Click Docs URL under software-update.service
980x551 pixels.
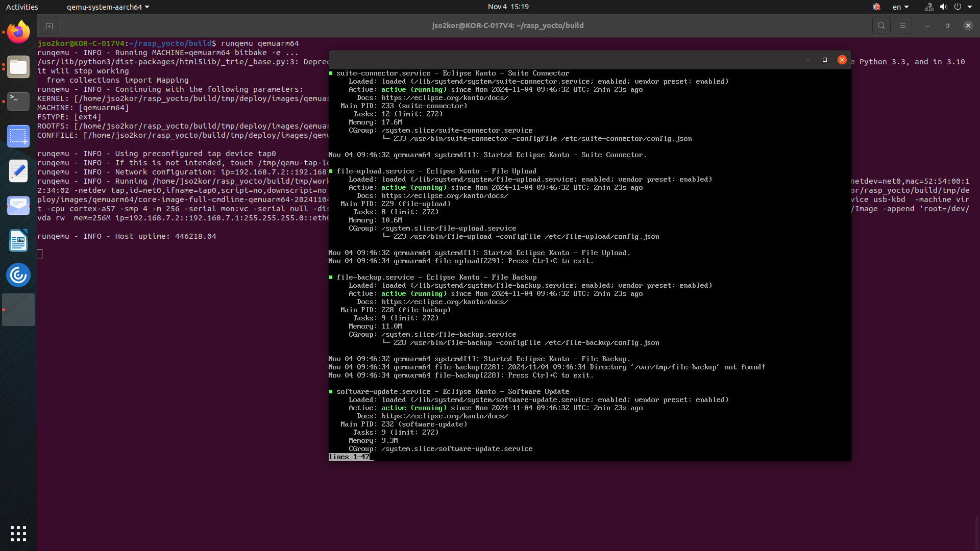445,416
